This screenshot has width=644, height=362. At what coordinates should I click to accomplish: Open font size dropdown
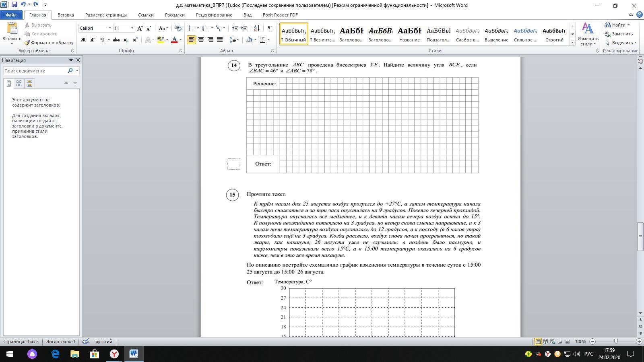[132, 28]
